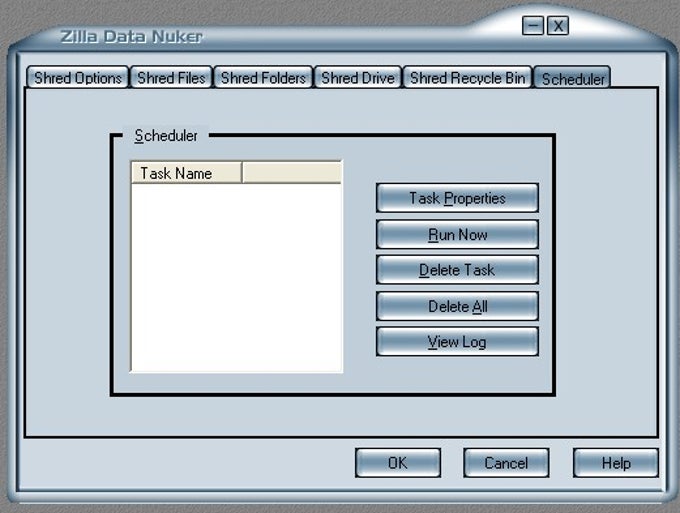The width and height of the screenshot is (680, 513).
Task: Open Help
Action: pyautogui.click(x=616, y=463)
